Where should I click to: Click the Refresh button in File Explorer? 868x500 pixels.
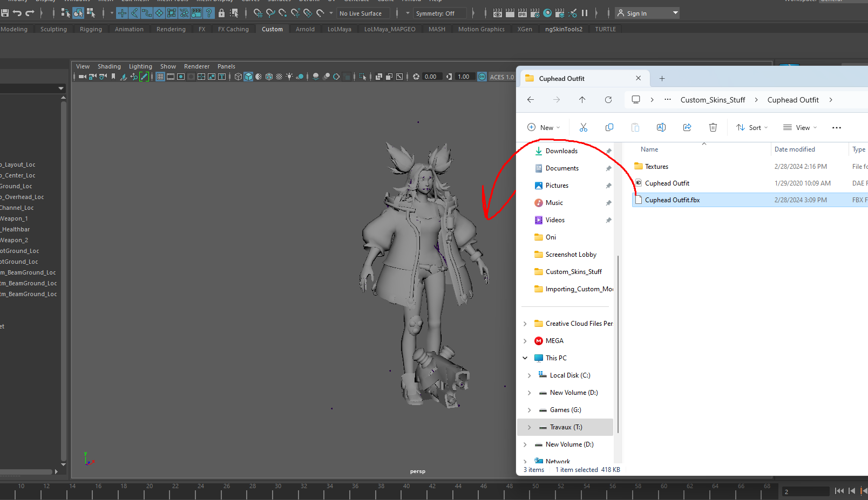point(608,100)
